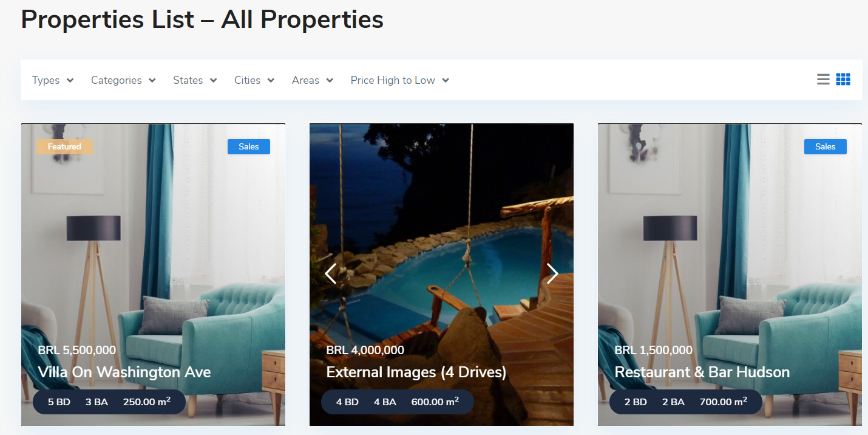
Task: Show previous image of External Images property
Action: click(x=330, y=274)
